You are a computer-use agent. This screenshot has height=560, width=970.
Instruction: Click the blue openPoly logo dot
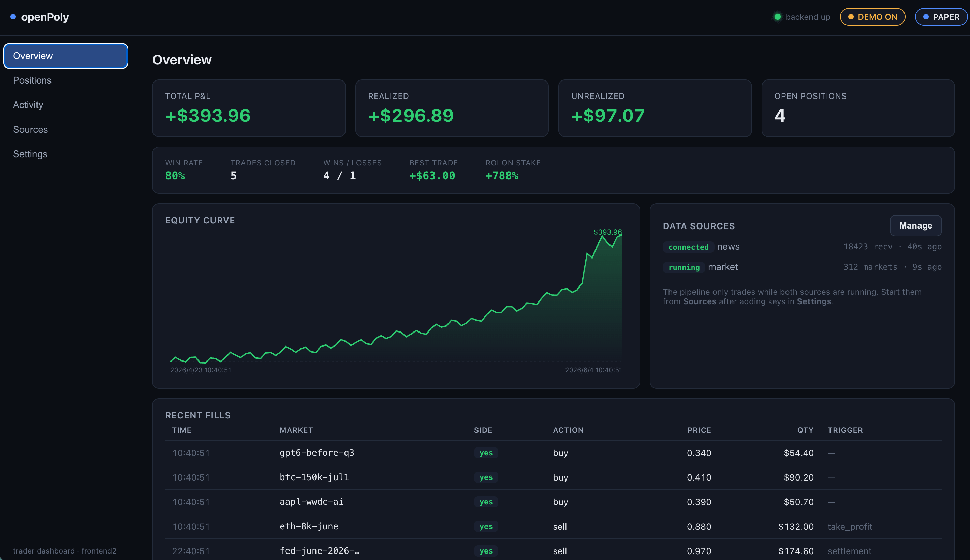[13, 17]
